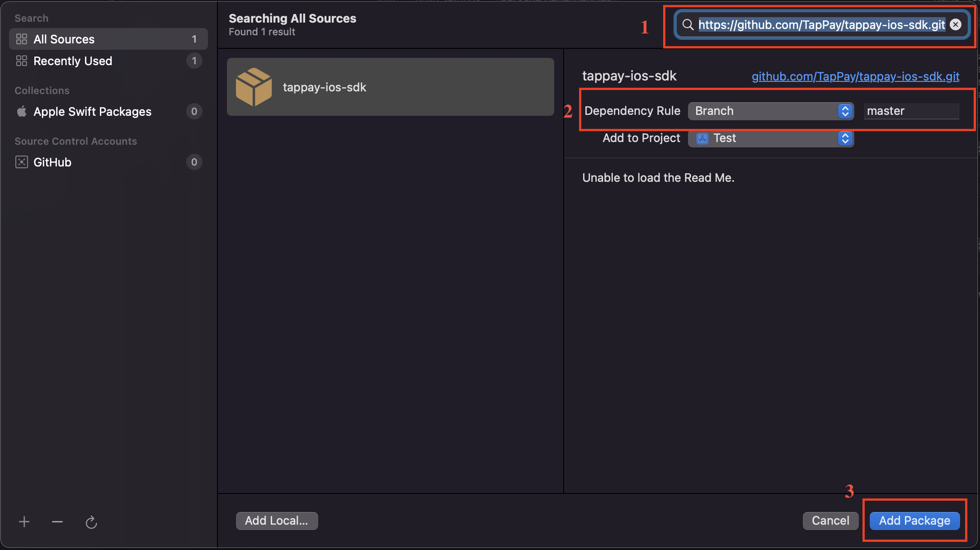Click the refresh arrow icon in sidebar
The height and width of the screenshot is (550, 980).
pyautogui.click(x=91, y=522)
